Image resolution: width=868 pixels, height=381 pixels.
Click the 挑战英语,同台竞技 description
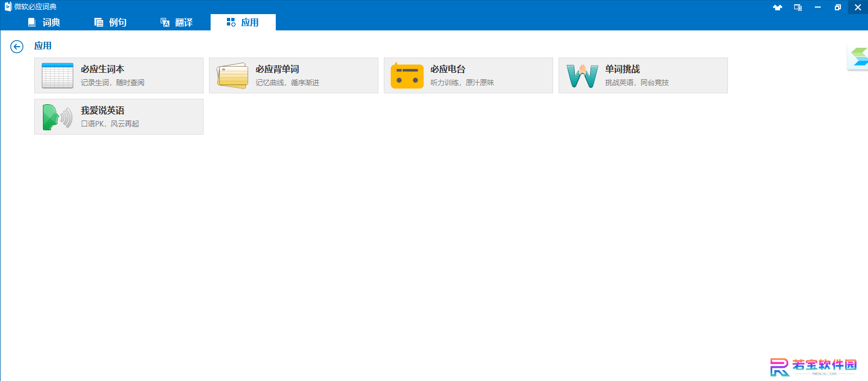coord(637,82)
